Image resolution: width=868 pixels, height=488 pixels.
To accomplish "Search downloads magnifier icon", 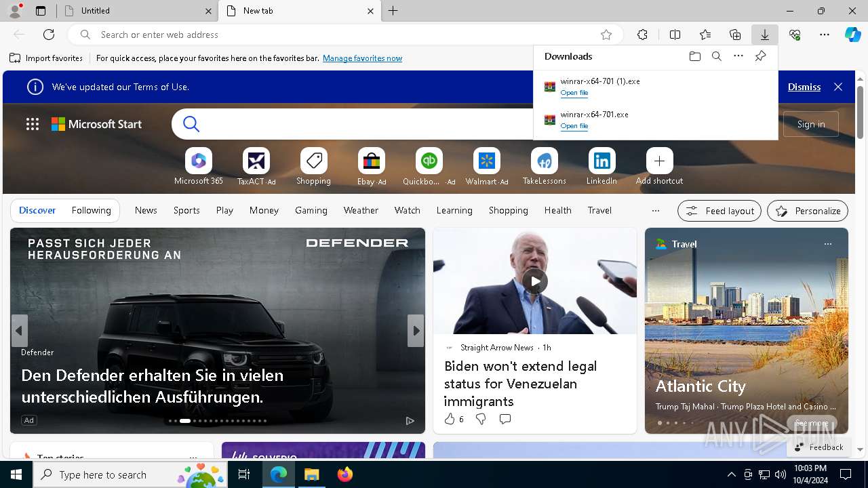I will click(716, 56).
